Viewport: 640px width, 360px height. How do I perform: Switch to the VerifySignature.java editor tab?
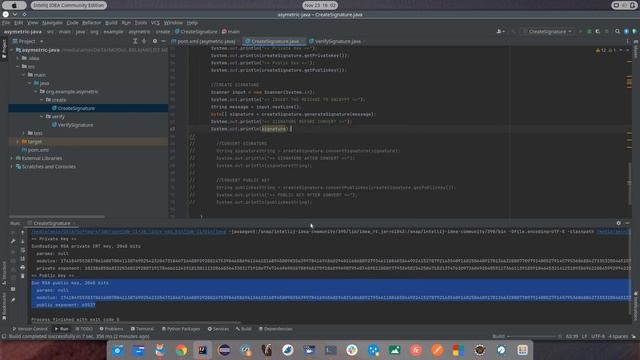(x=338, y=41)
